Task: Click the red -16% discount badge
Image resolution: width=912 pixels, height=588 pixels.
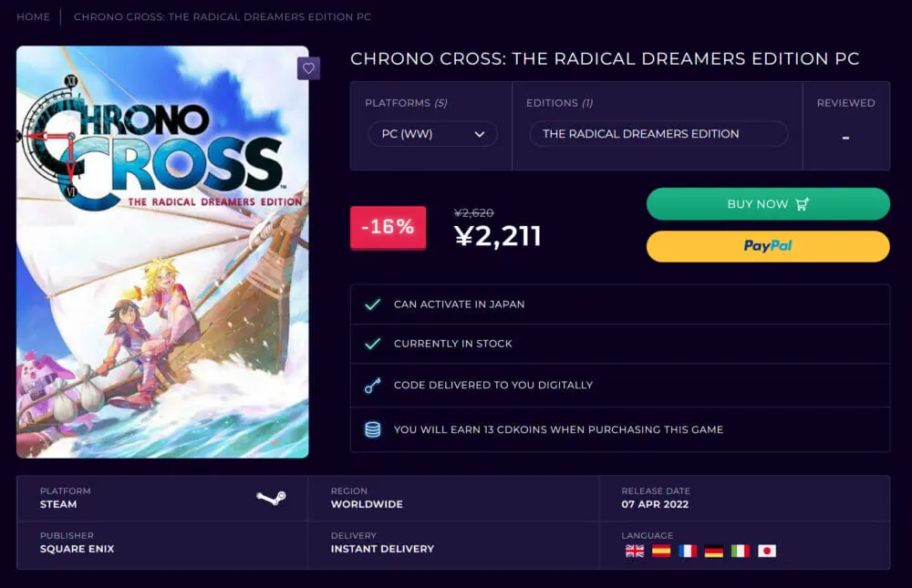Action: [388, 227]
